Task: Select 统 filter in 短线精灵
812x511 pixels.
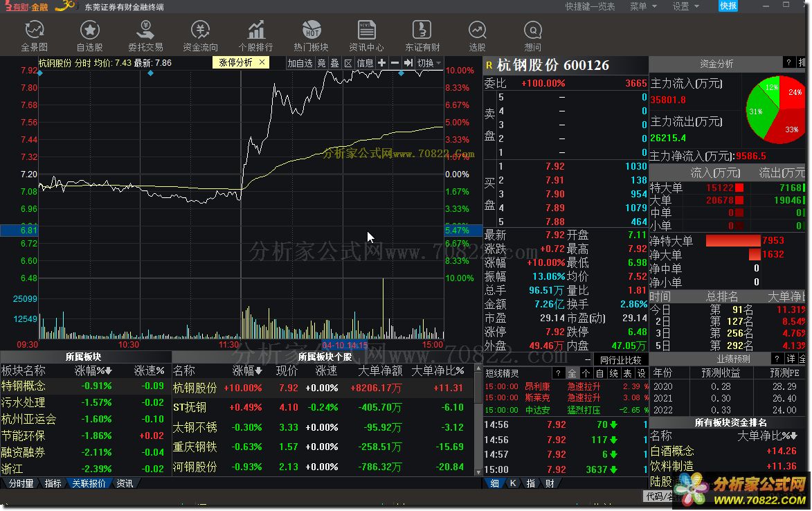Action: tap(613, 373)
